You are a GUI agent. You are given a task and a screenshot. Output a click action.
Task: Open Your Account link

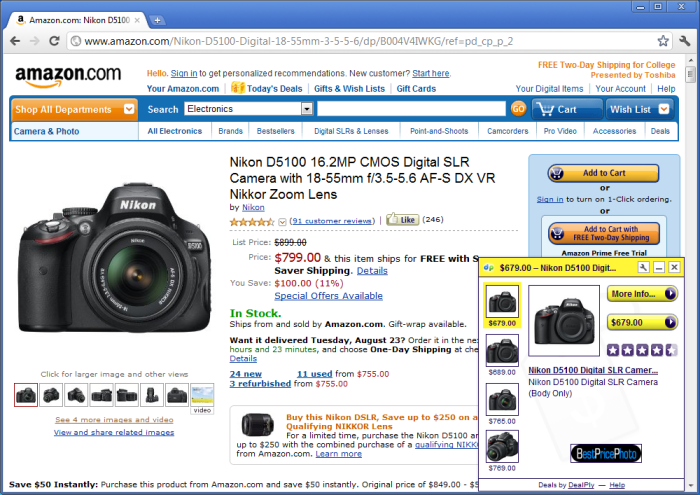point(621,88)
